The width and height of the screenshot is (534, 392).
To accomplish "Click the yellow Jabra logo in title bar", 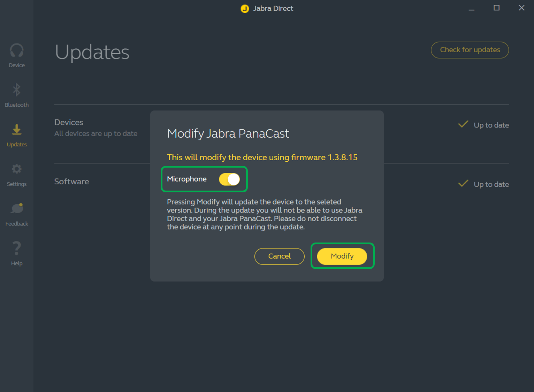I will pyautogui.click(x=245, y=9).
